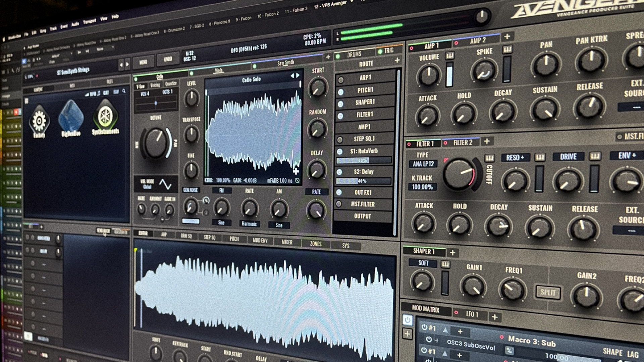The height and width of the screenshot is (362, 644).
Task: Toggle the OUT FX1 route switch
Action: coord(339,192)
